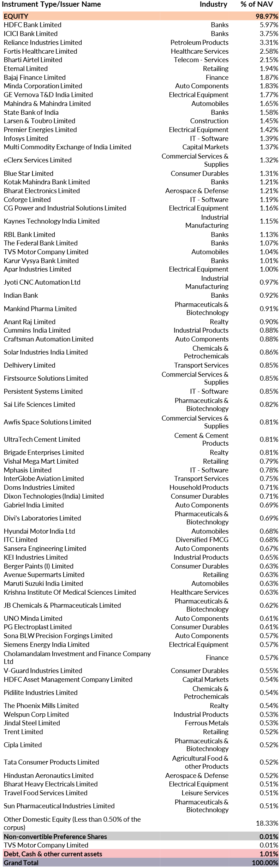The height and width of the screenshot is (868, 280).
Task: Click the Industry column header
Action: click(213, 4)
